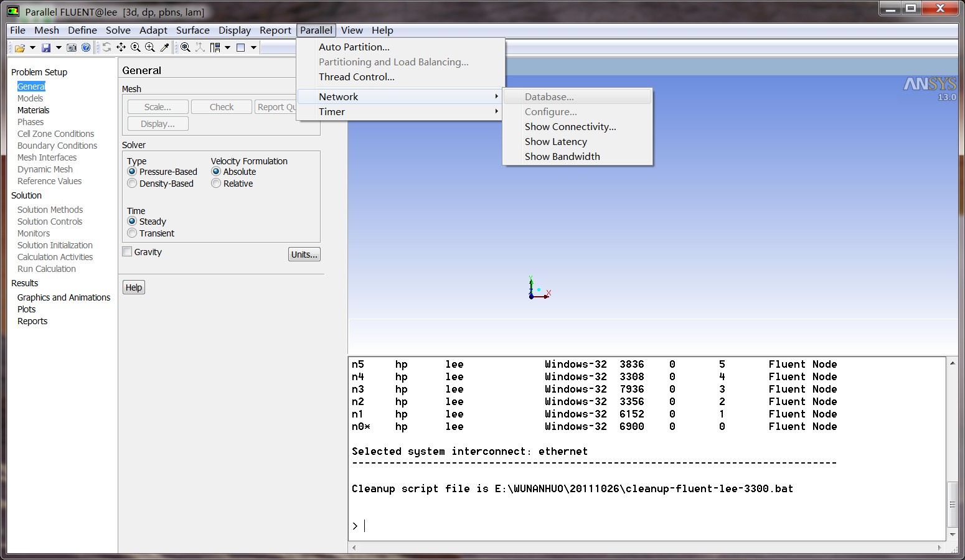Select the Density-Based solver type
Image resolution: width=965 pixels, height=560 pixels.
click(x=132, y=184)
